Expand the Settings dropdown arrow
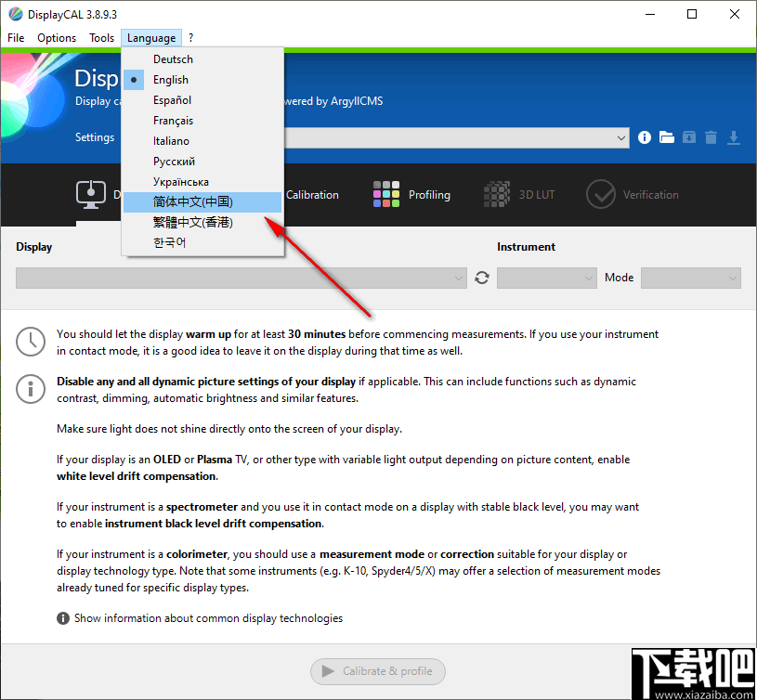Viewport: 757px width, 700px height. point(620,138)
